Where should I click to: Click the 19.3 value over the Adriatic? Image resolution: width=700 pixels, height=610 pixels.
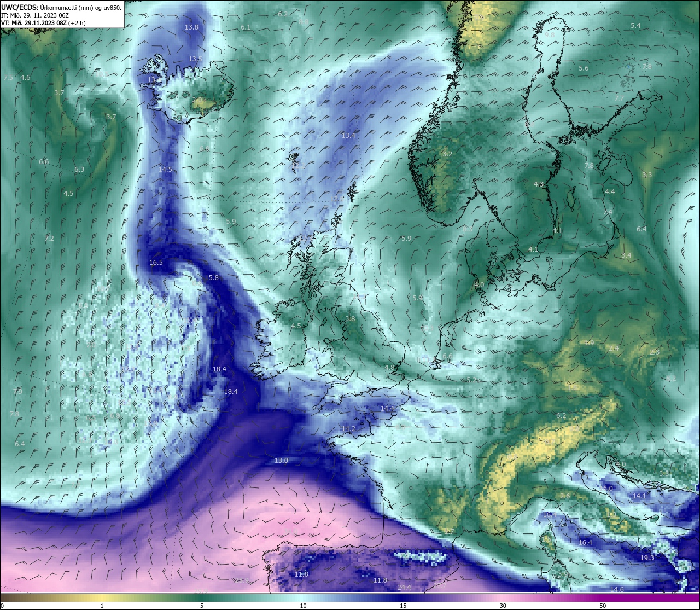click(x=647, y=558)
